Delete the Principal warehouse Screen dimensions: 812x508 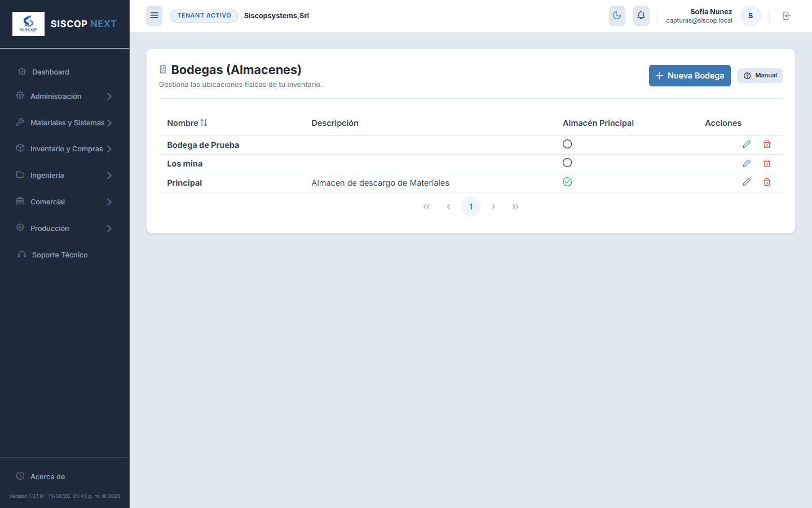(767, 182)
